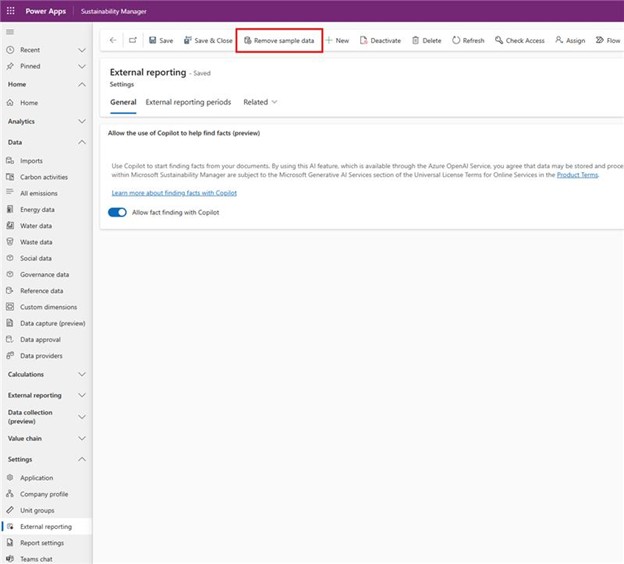This screenshot has width=624, height=564.
Task: Click Save & Close
Action: point(208,40)
